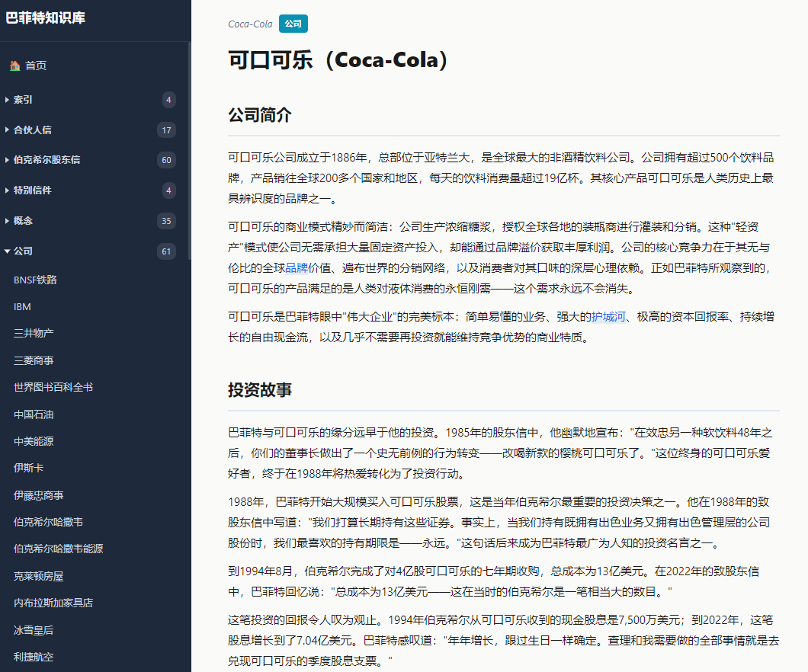Expand the 伯克希尔股东信 section arrow
Image resolution: width=808 pixels, height=672 pixels.
click(7, 160)
